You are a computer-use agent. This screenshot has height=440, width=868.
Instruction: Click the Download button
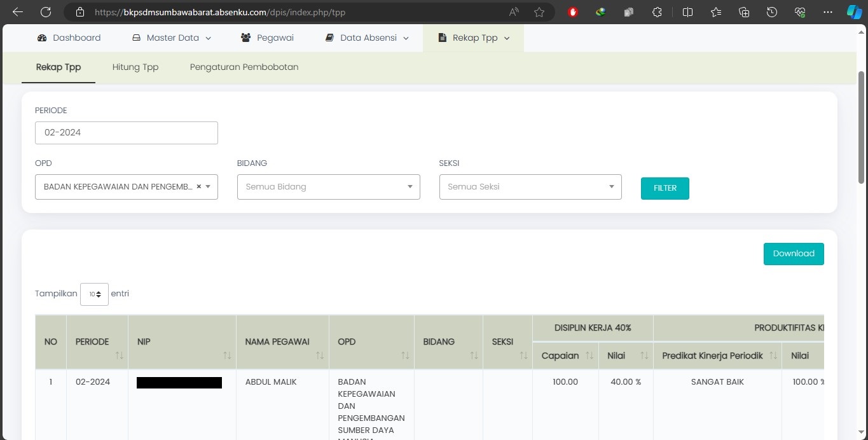[793, 254]
